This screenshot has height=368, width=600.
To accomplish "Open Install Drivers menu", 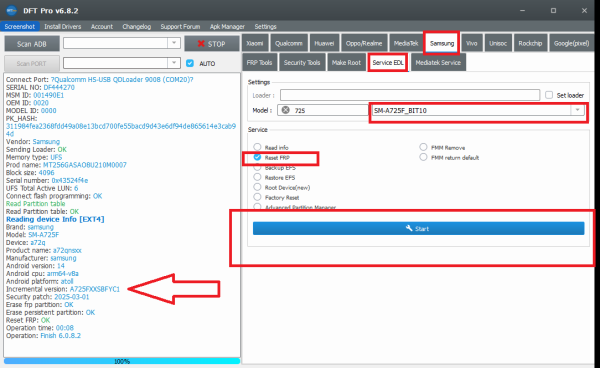I will 62,26.
